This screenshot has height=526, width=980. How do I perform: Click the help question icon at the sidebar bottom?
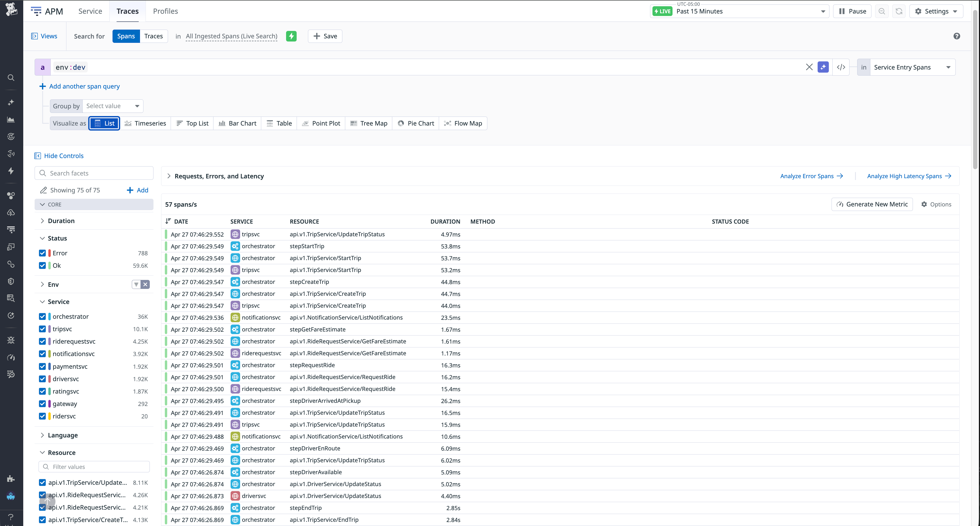[x=11, y=517]
